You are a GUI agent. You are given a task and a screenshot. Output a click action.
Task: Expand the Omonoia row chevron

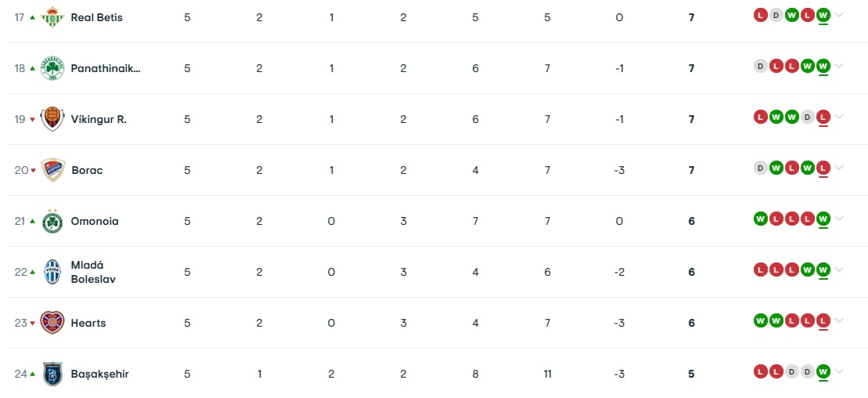[839, 219]
